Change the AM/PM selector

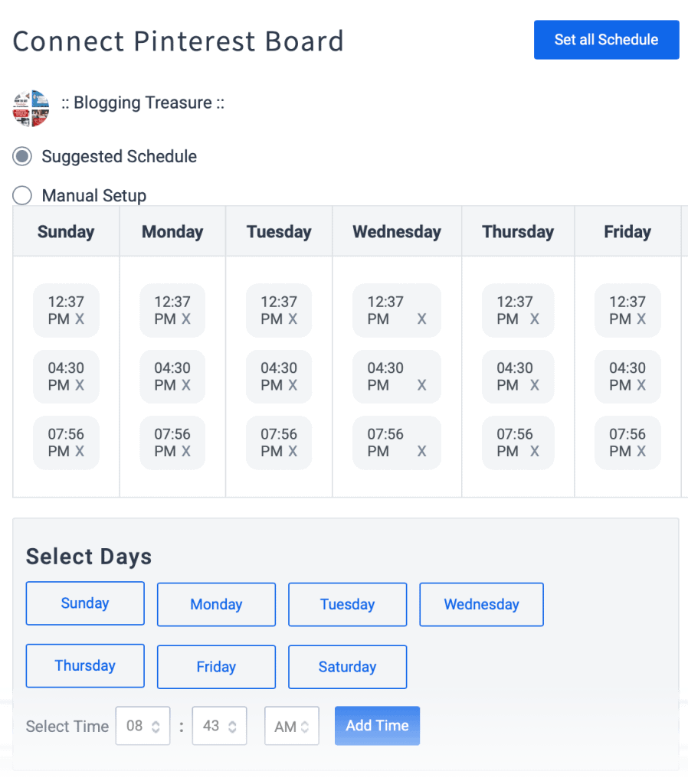click(292, 726)
